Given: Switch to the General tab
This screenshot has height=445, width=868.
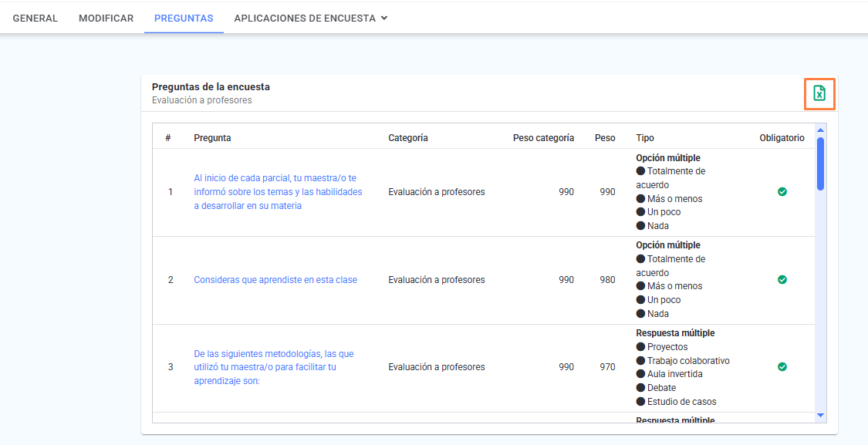Looking at the screenshot, I should pyautogui.click(x=35, y=19).
